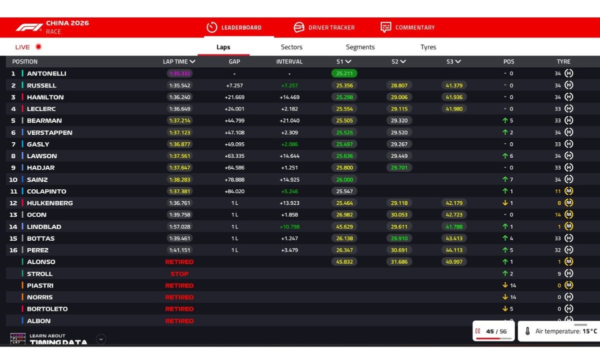
Task: Click the Learn About Timing Data link
Action: pyautogui.click(x=58, y=340)
